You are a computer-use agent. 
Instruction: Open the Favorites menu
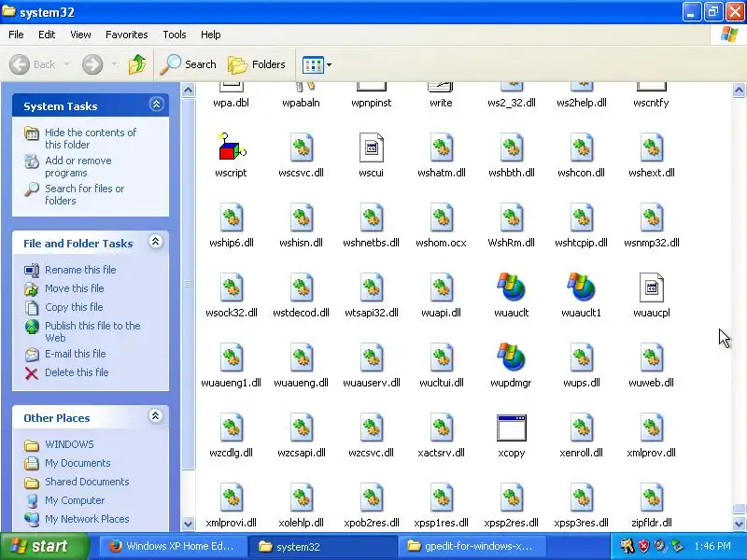click(127, 35)
